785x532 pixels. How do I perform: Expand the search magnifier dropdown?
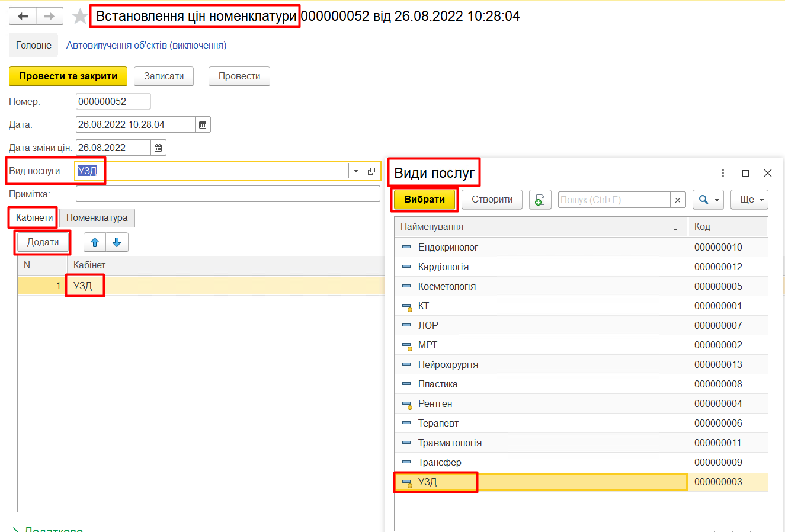(x=708, y=200)
